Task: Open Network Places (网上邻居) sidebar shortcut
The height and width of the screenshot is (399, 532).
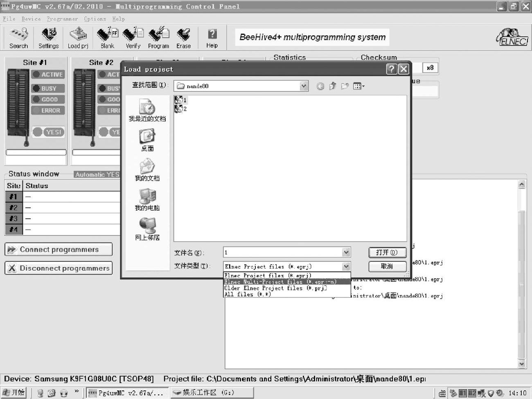Action: coord(147,229)
